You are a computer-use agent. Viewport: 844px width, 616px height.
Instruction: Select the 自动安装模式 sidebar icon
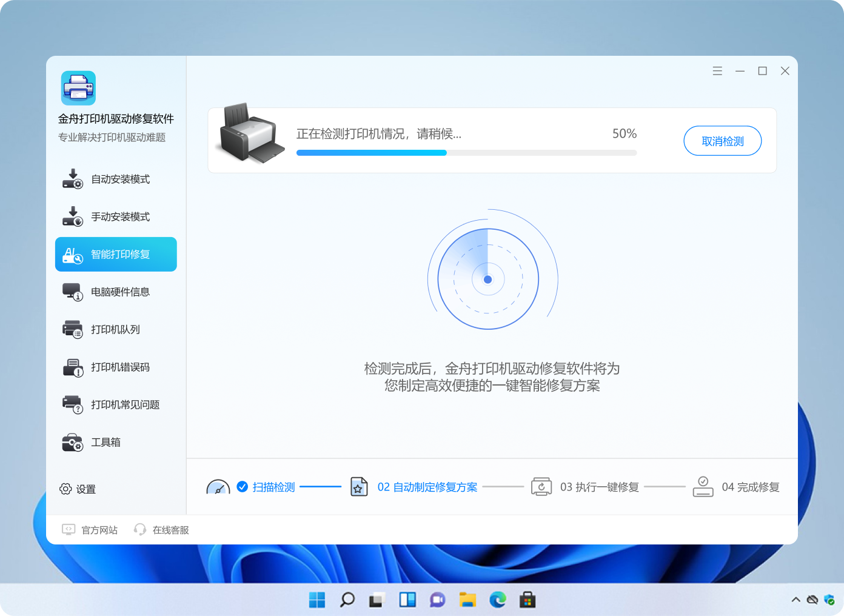click(x=72, y=178)
